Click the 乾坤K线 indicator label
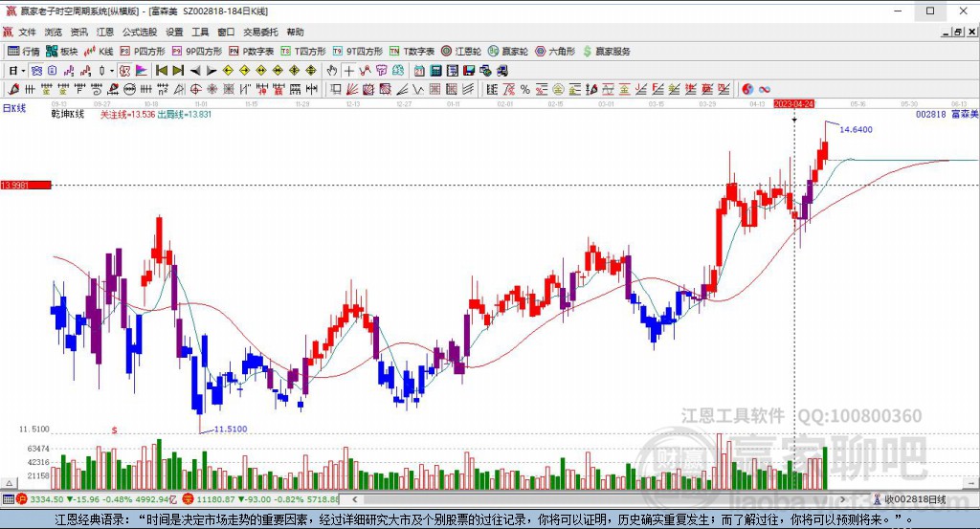980x529 pixels. [x=68, y=114]
